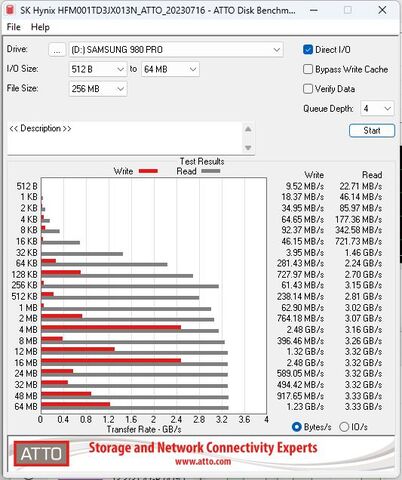
Task: Click the 22.71 MB/s read value
Action: pos(361,186)
